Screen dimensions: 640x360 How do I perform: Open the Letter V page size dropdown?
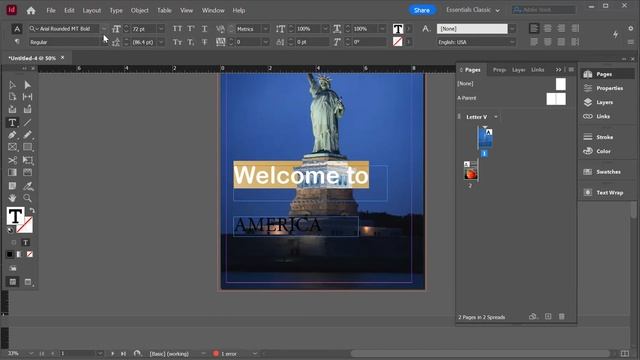496,117
